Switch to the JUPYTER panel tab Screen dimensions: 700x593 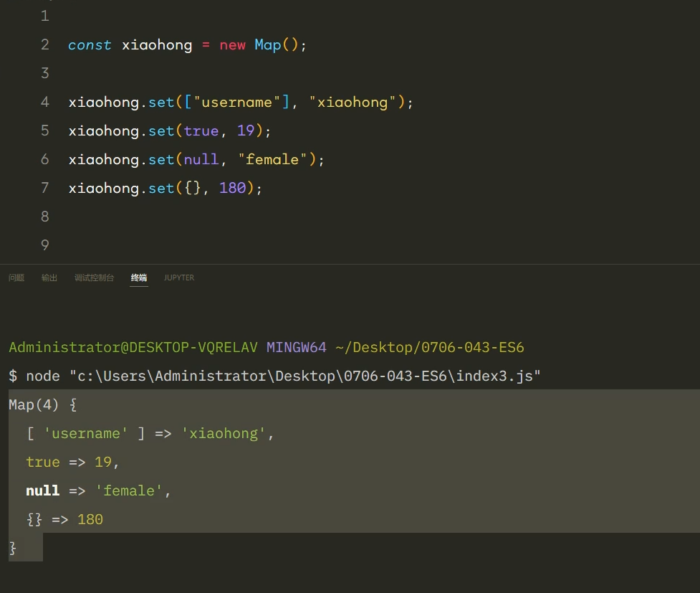pos(178,277)
